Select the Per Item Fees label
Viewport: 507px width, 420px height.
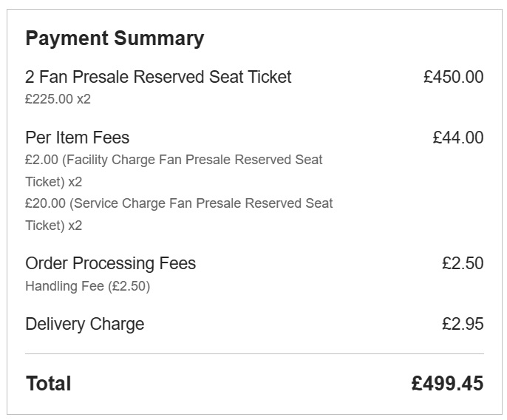(78, 138)
